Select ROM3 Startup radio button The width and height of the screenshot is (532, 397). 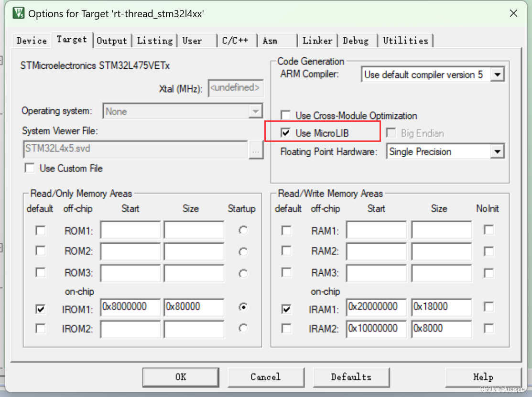click(243, 273)
